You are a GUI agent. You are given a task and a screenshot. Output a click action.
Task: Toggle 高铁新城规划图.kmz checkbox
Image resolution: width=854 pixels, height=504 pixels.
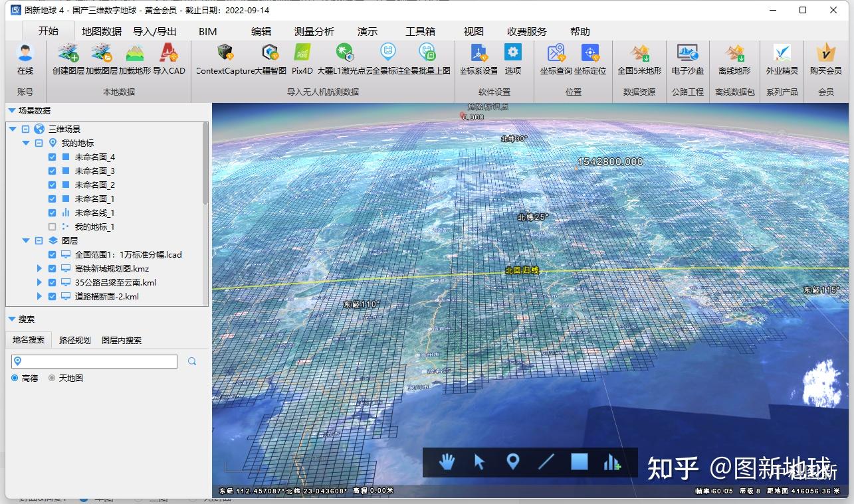[x=53, y=268]
